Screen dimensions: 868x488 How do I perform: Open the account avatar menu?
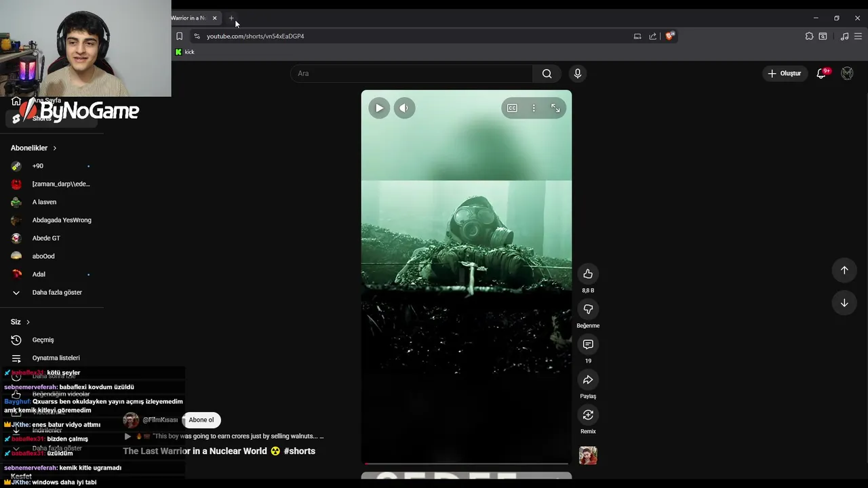(x=847, y=73)
